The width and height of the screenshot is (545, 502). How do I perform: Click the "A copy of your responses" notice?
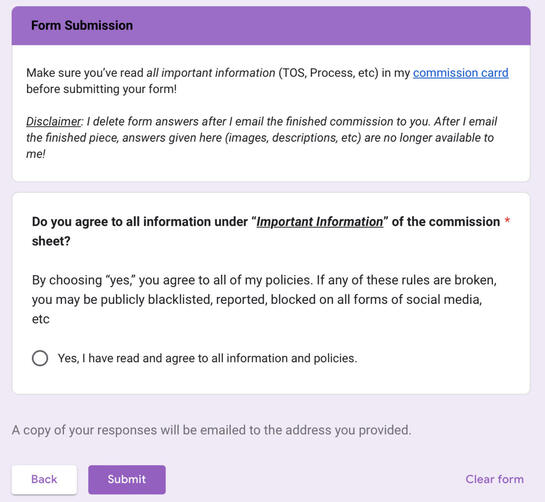tap(211, 430)
